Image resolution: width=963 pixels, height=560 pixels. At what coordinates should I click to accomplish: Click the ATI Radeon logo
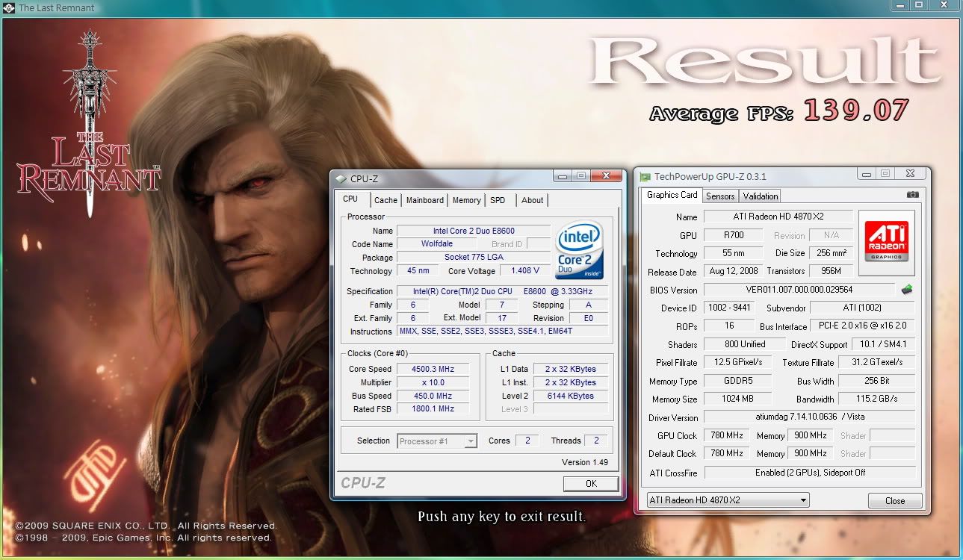[x=887, y=238]
